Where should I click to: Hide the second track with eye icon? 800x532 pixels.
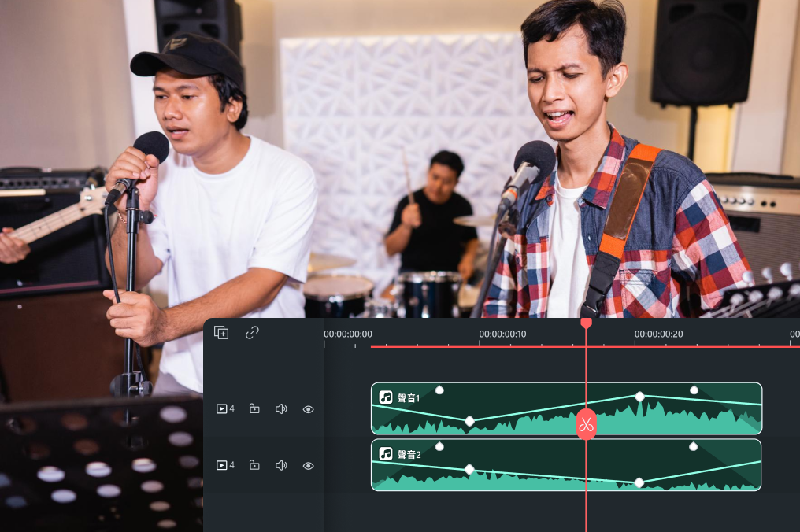click(x=308, y=466)
